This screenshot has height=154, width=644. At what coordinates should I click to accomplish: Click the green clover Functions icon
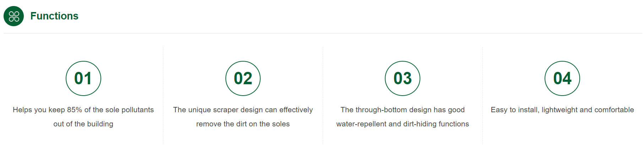pos(13,16)
